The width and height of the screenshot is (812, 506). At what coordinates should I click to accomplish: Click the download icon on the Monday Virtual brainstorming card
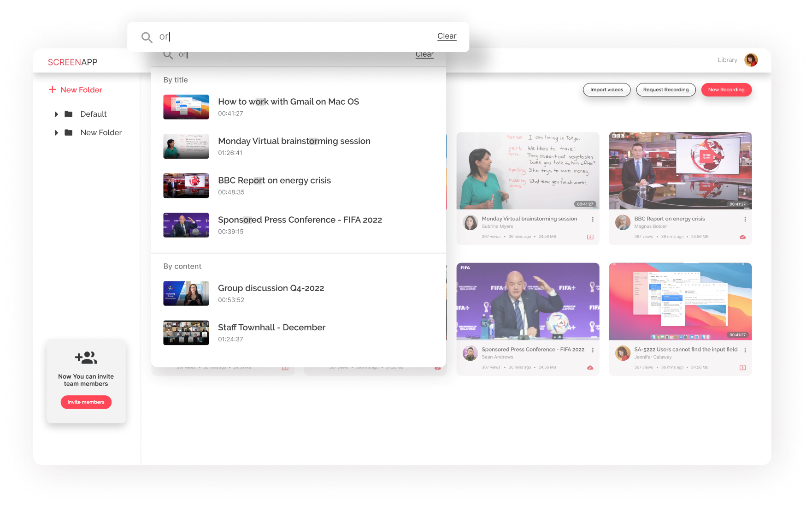click(x=590, y=237)
